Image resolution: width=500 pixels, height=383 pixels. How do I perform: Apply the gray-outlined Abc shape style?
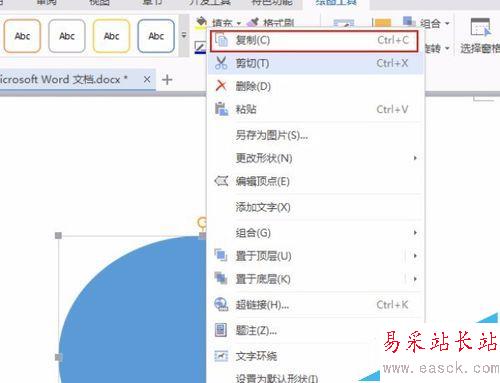(x=67, y=36)
